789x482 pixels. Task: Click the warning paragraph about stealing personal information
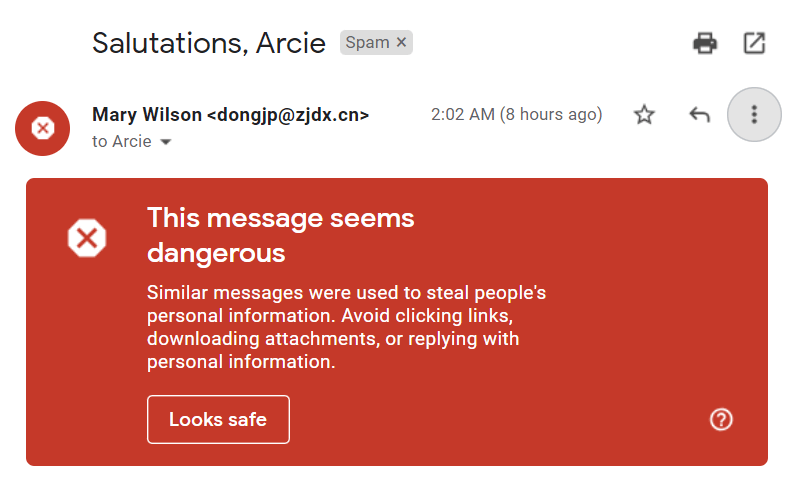coord(346,327)
